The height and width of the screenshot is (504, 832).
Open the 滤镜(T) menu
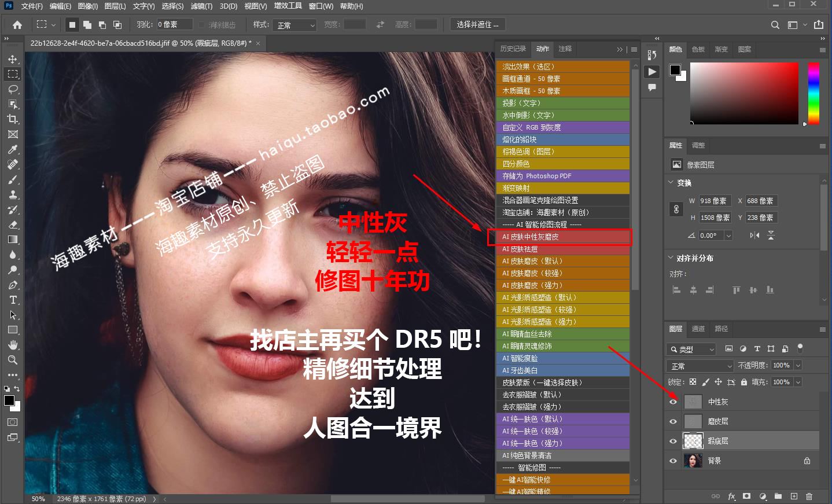click(201, 6)
